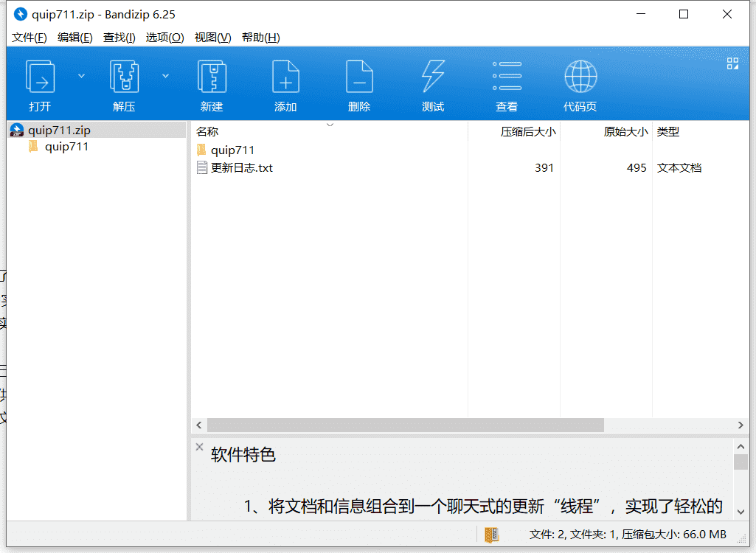This screenshot has height=553, width=756.
Task: Click the 打开 (Open) toolbar icon
Action: coord(40,77)
